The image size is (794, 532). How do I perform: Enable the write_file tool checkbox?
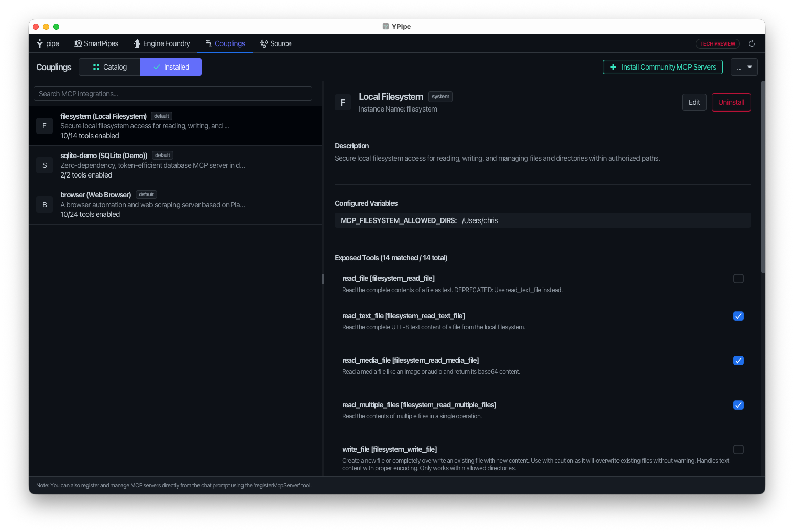pos(738,450)
